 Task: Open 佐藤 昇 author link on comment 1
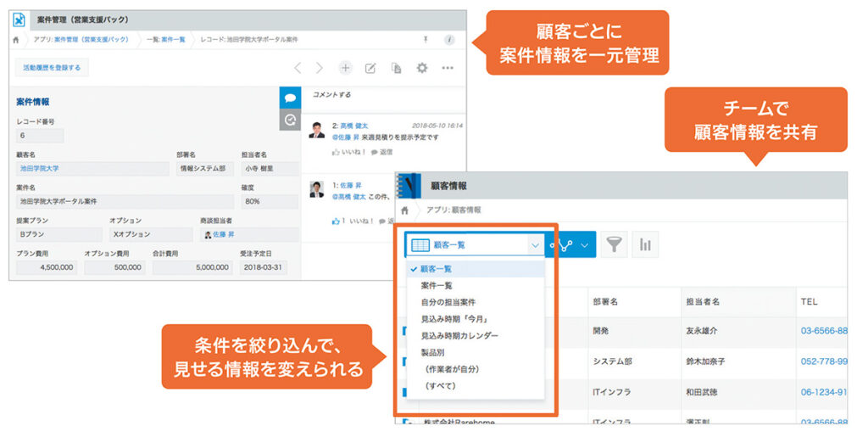350,186
